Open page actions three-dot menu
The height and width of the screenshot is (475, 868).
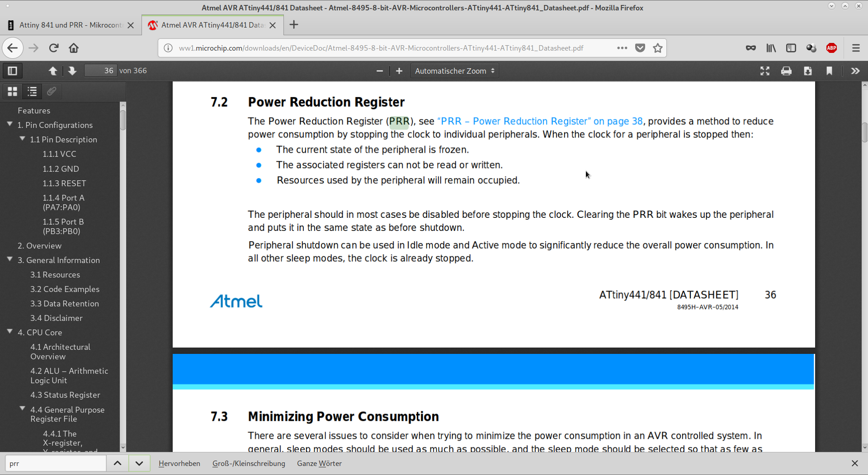622,48
